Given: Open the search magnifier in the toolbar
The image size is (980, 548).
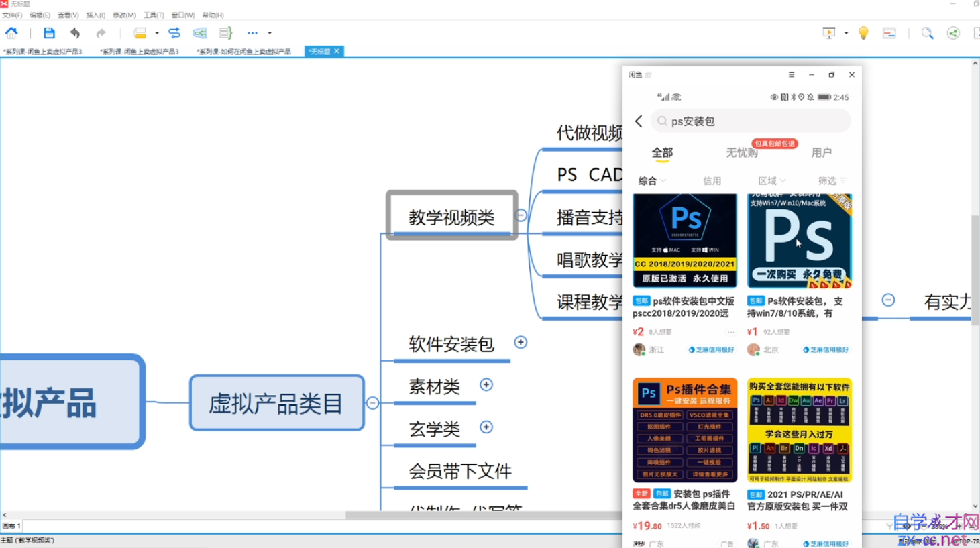Looking at the screenshot, I should (x=927, y=32).
